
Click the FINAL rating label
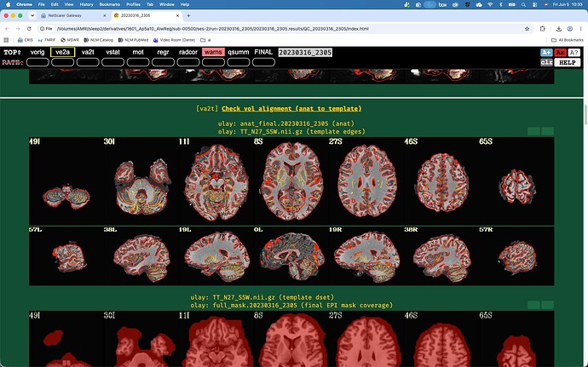[x=263, y=52]
